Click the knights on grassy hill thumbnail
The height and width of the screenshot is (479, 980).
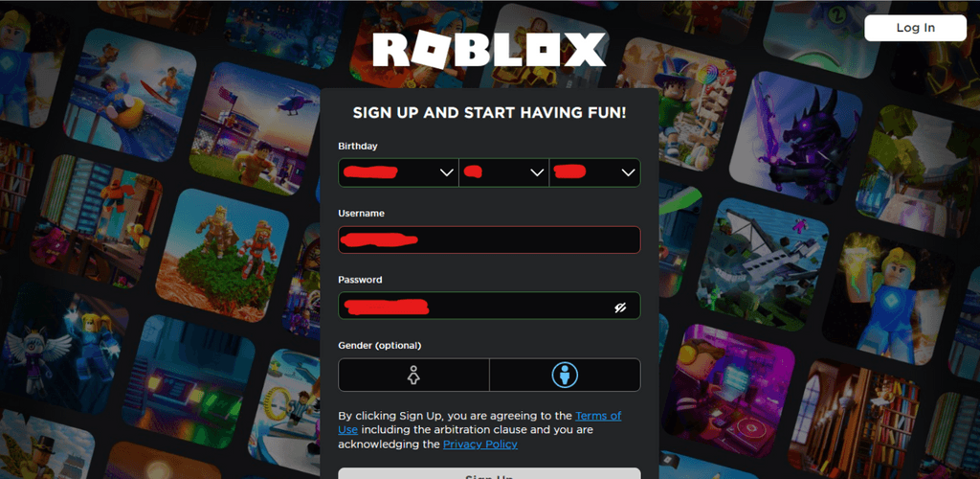point(222,255)
